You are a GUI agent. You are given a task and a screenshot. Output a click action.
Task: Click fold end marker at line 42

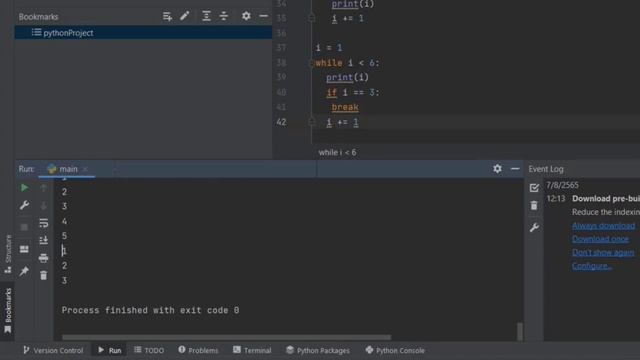click(312, 122)
